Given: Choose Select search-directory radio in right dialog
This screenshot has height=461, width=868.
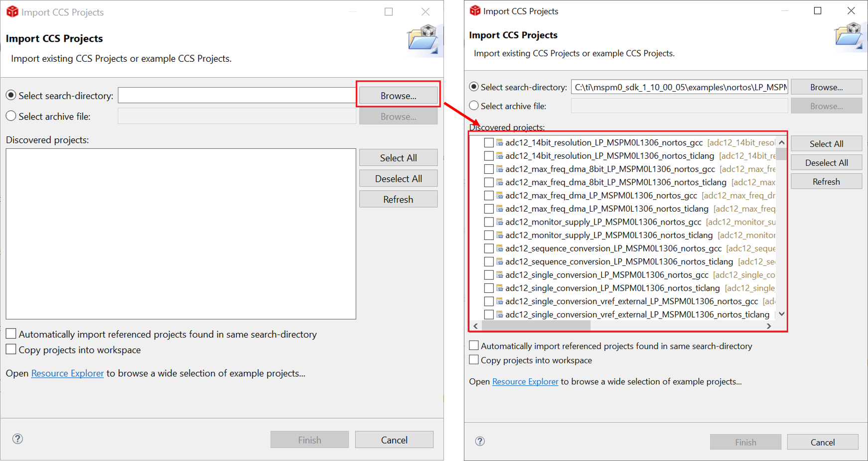Looking at the screenshot, I should coord(474,87).
